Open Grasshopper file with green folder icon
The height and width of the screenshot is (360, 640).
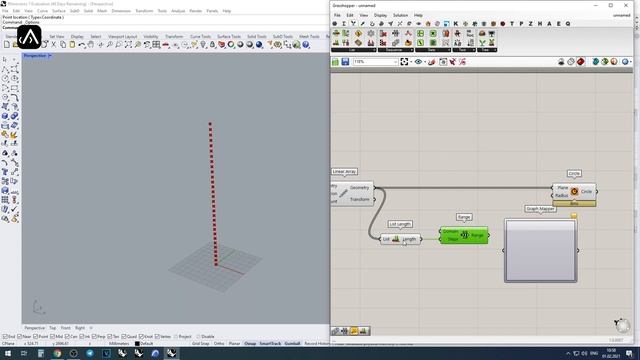pos(335,62)
